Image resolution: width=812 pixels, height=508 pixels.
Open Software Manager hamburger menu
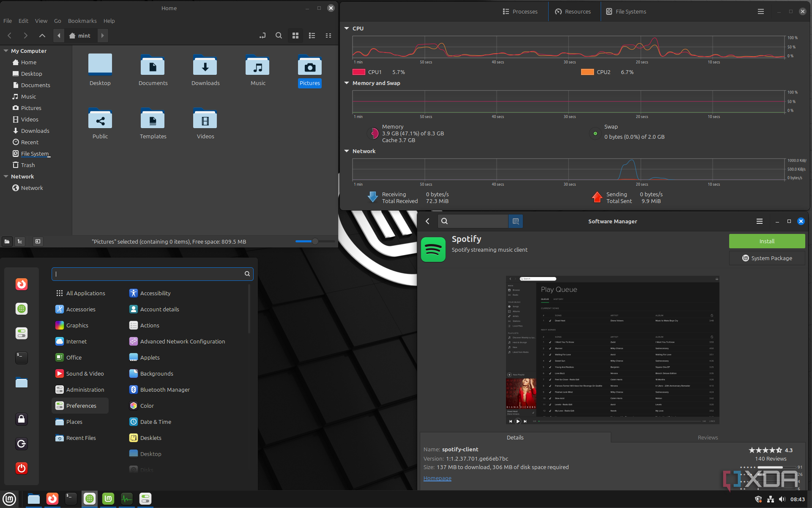(759, 221)
